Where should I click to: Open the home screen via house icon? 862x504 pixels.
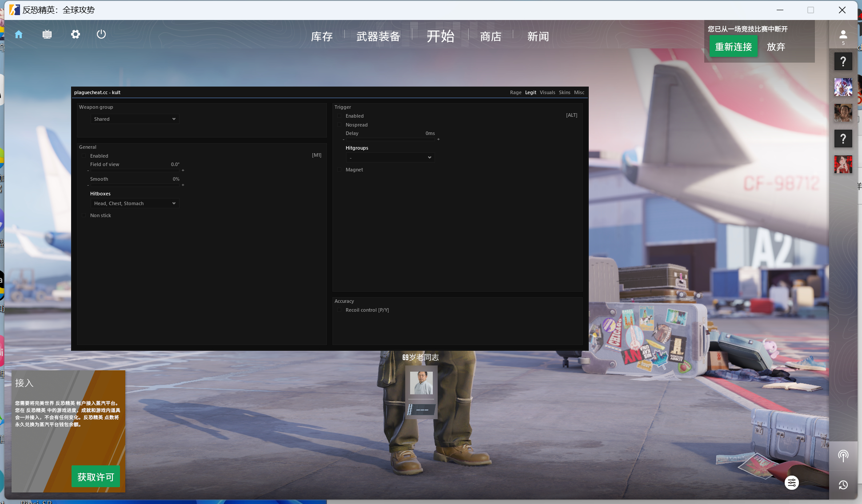coord(19,34)
